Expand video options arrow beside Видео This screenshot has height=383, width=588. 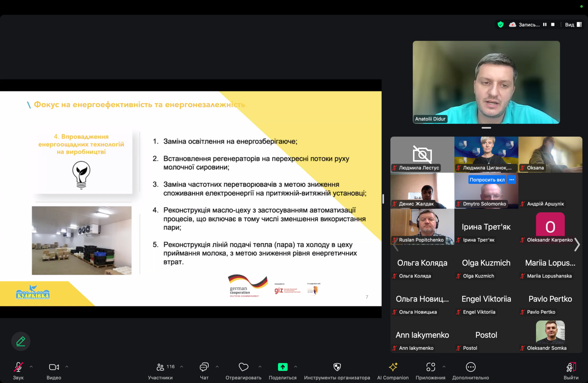67,367
